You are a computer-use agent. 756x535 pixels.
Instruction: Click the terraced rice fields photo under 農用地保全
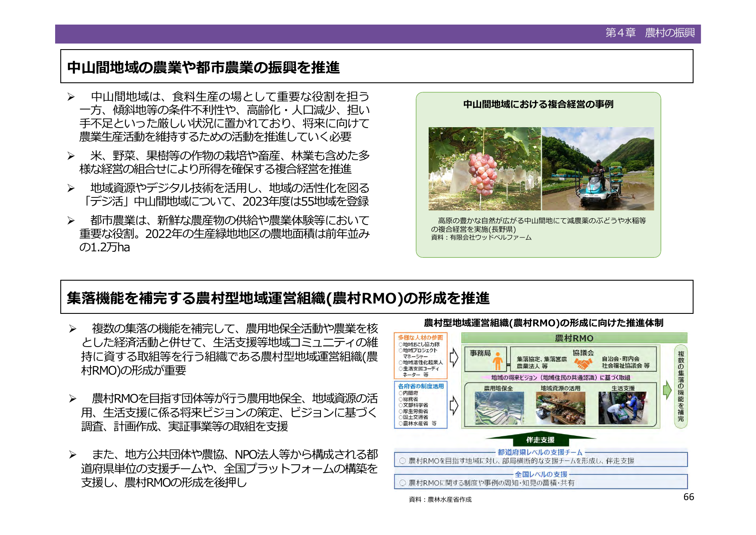tap(499, 408)
